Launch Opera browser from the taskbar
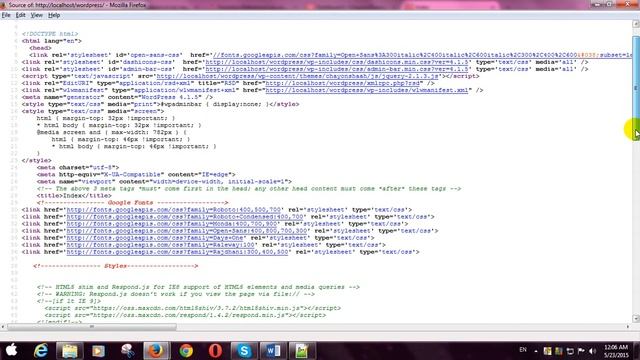Screen dimensions: 640x360 coord(215,351)
